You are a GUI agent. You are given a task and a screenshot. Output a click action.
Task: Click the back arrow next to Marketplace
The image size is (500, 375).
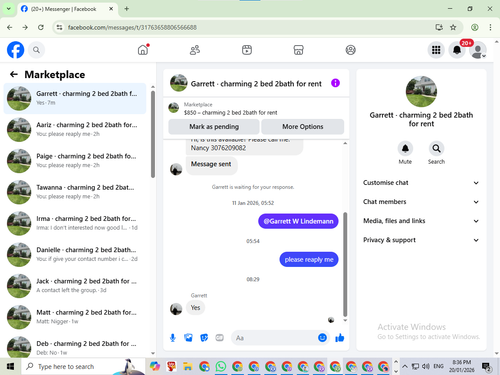click(14, 74)
